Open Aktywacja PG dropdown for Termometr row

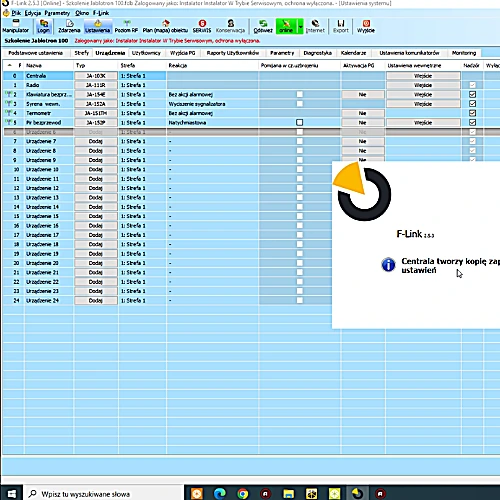click(x=363, y=113)
